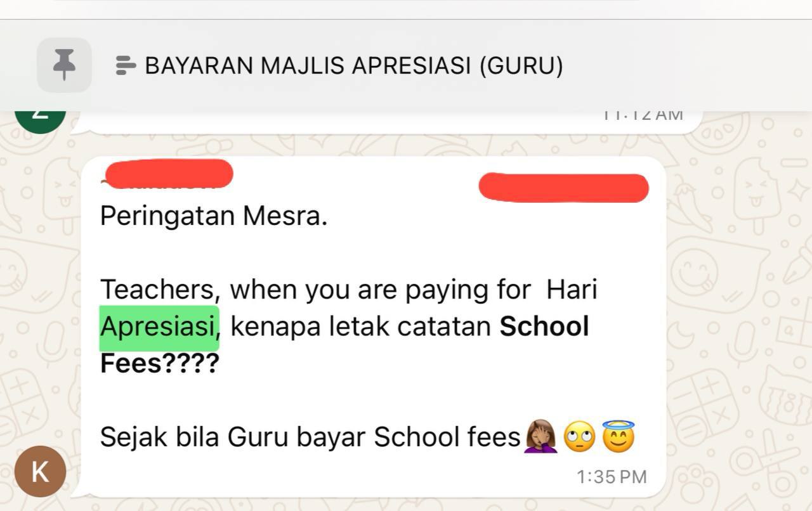This screenshot has width=812, height=511.
Task: Open pinned message BAYARAN MAJLIS APRESIASI (GURU)
Action: click(354, 65)
